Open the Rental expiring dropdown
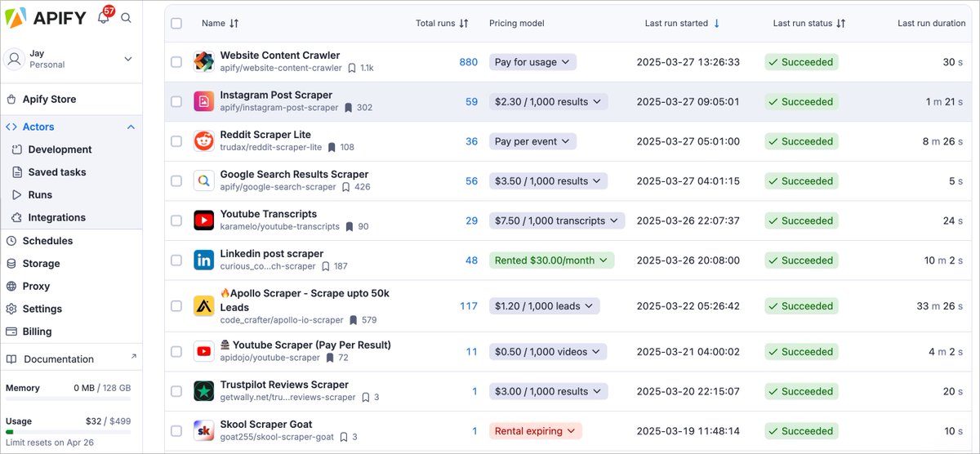Image resolution: width=980 pixels, height=454 pixels. coord(536,430)
